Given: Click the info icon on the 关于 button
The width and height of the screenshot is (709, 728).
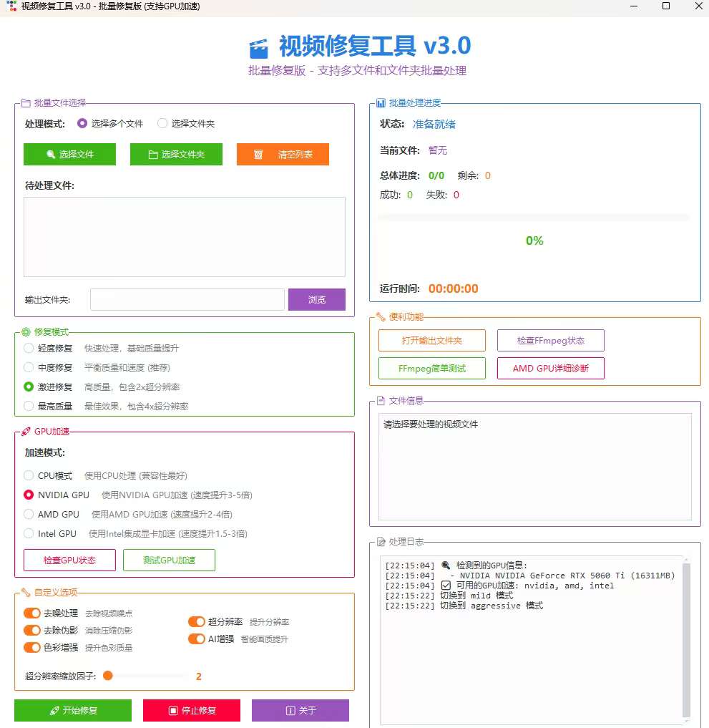Looking at the screenshot, I should click(x=290, y=710).
